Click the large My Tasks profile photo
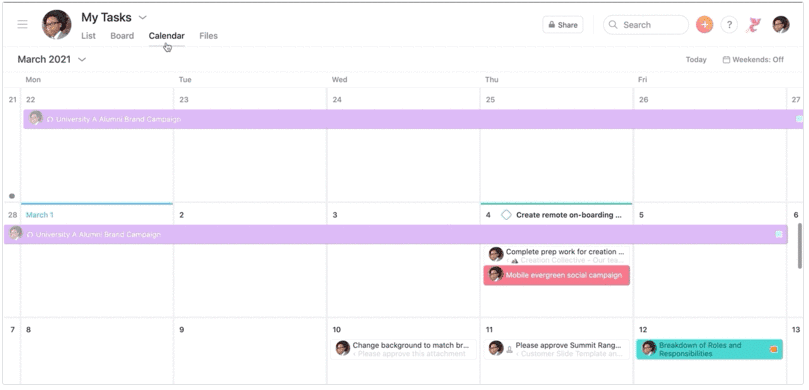This screenshot has height=390, width=809. click(x=56, y=24)
